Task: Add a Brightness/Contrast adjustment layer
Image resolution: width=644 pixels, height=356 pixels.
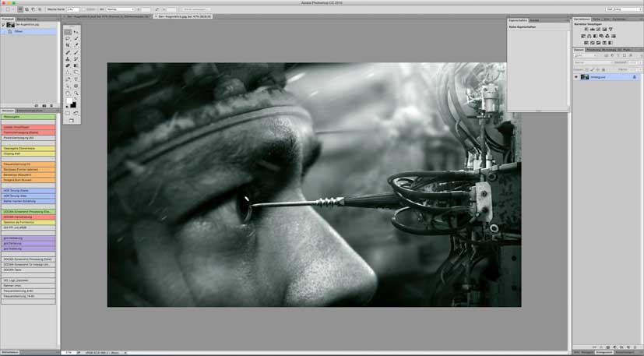Action: tap(586, 29)
